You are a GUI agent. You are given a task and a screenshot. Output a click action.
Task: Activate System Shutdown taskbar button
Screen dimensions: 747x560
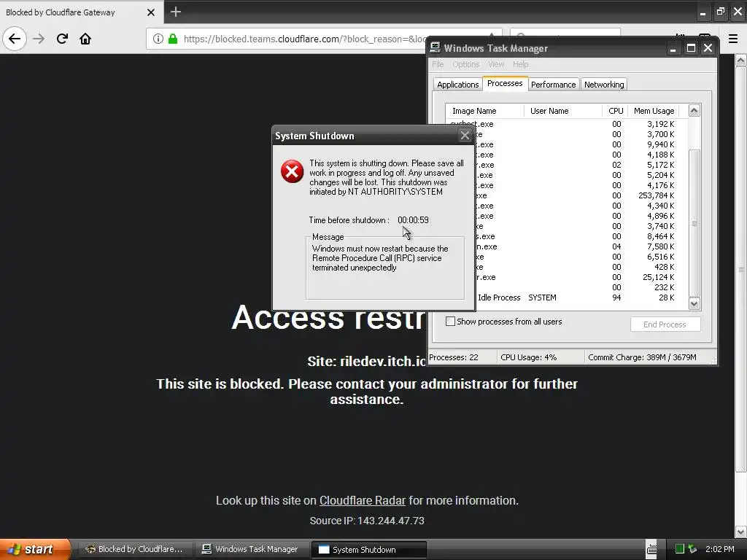coord(368,550)
